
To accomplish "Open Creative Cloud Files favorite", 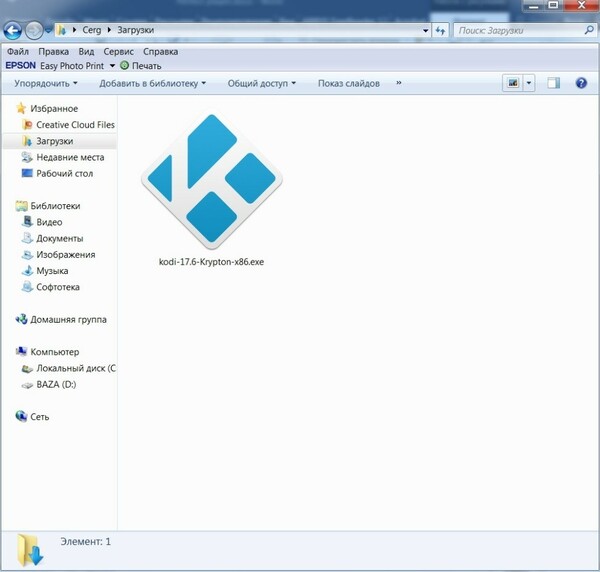I will click(75, 125).
